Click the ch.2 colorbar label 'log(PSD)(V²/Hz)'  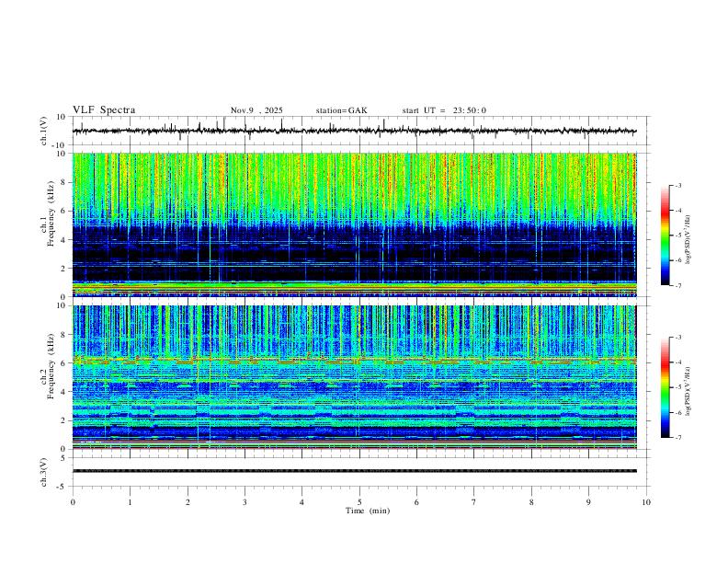click(x=688, y=392)
